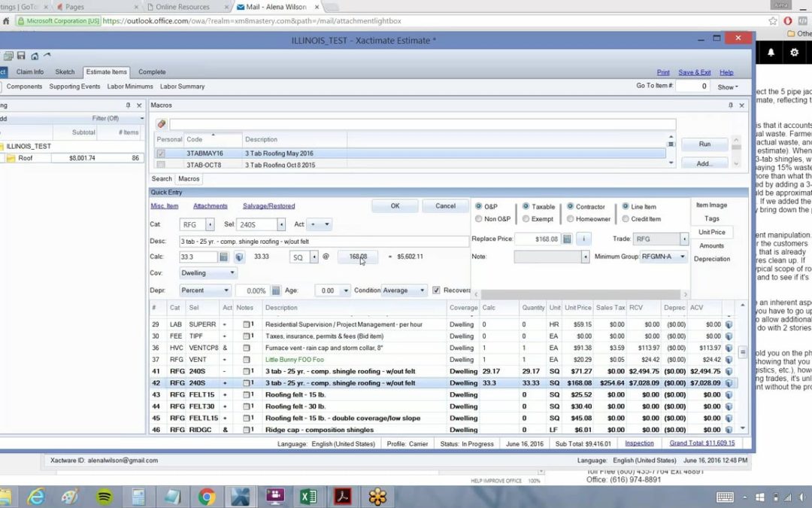The width and height of the screenshot is (812, 508).
Task: Open the Attachments link
Action: coord(211,205)
